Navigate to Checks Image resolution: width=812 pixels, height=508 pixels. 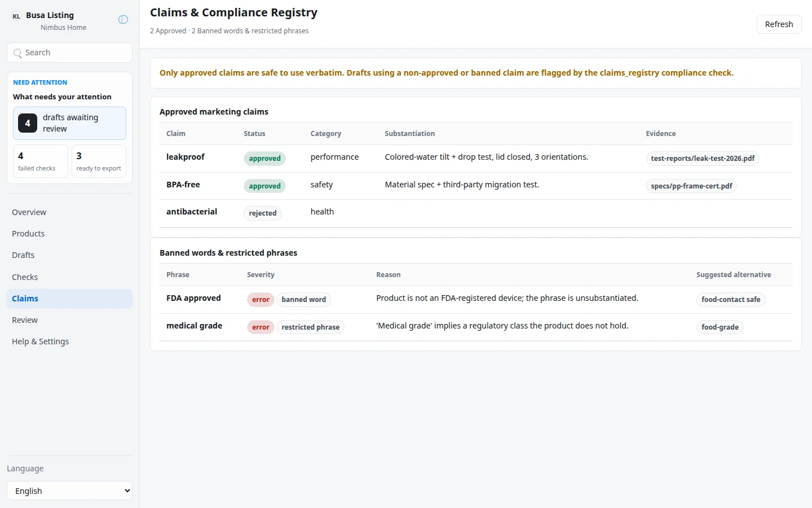(69, 277)
